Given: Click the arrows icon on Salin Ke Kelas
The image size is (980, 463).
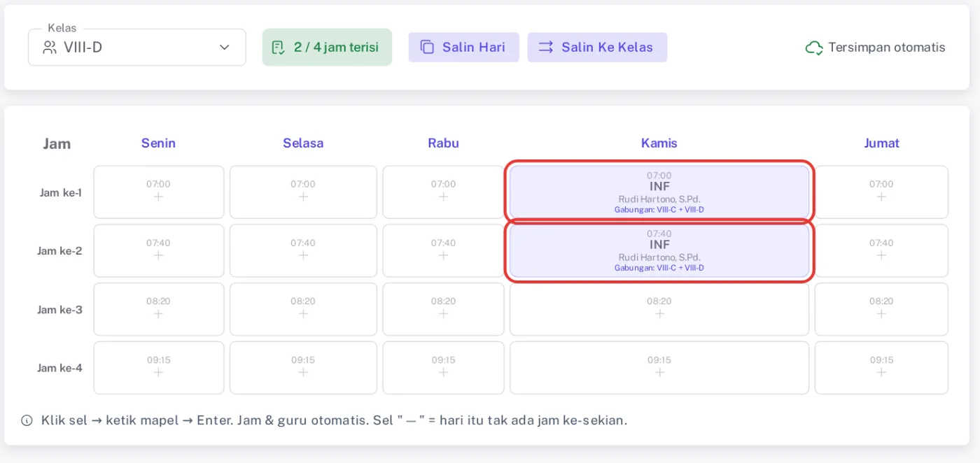Looking at the screenshot, I should pos(546,47).
